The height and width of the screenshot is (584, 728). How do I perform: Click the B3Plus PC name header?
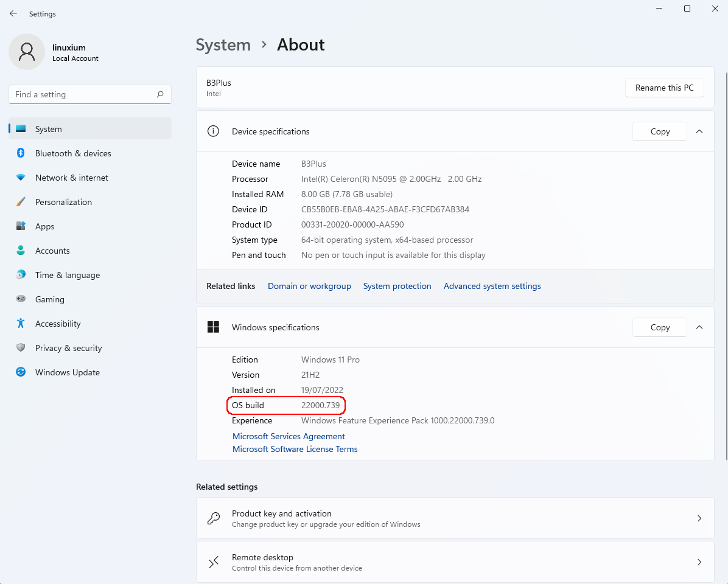pyautogui.click(x=219, y=83)
